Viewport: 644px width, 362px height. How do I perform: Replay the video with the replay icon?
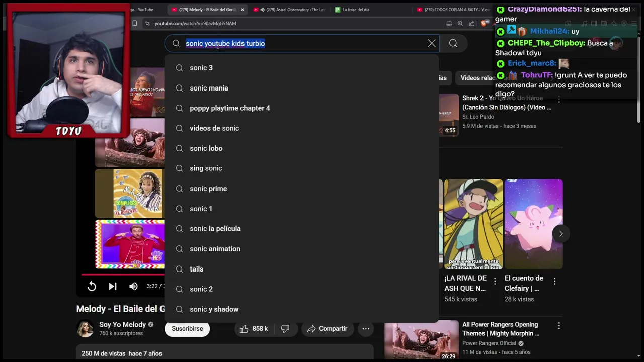[x=92, y=286]
